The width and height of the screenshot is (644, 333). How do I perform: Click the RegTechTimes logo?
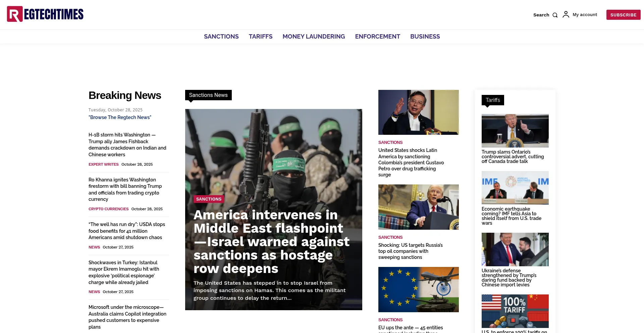pos(45,14)
